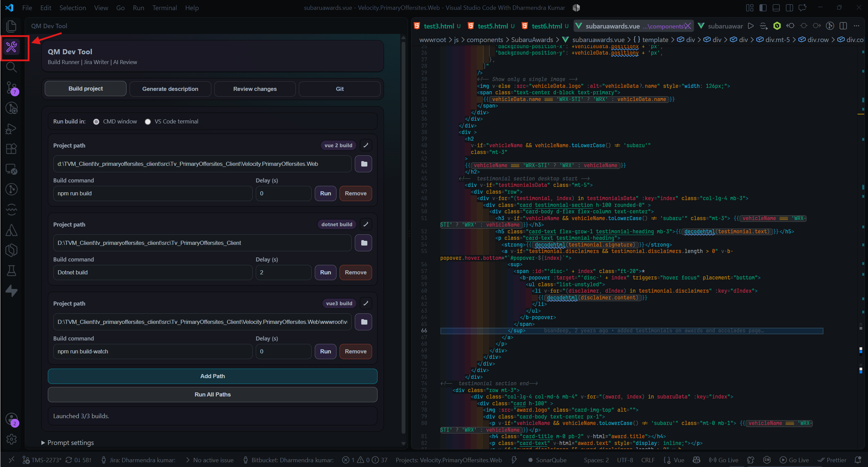Click the QM Dev Tool panel scrollbar
Image resolution: width=868 pixels, height=467 pixels.
pyautogui.click(x=403, y=237)
